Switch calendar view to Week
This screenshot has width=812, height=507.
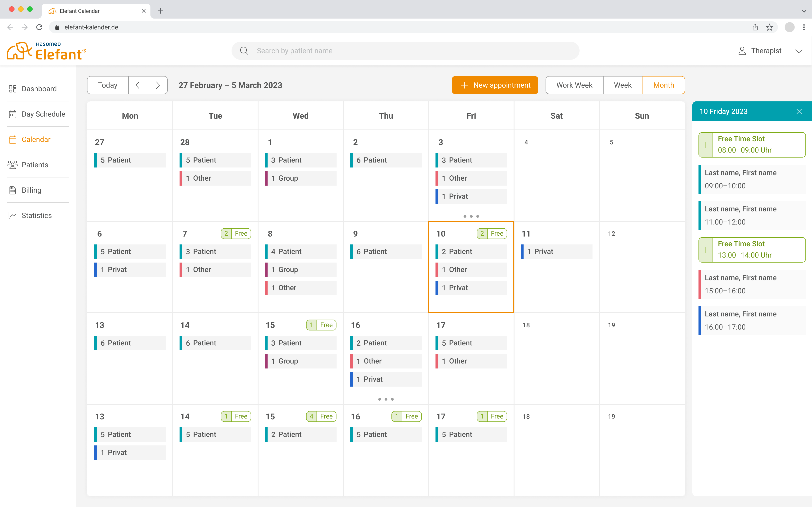pyautogui.click(x=622, y=85)
